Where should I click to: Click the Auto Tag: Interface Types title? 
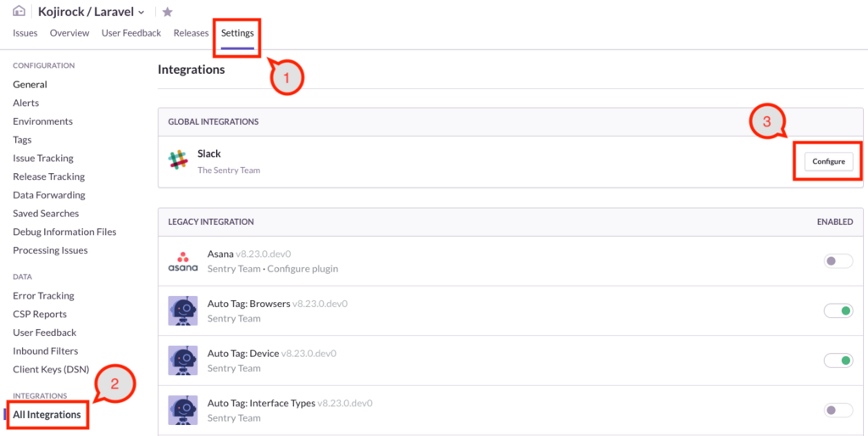tap(261, 403)
